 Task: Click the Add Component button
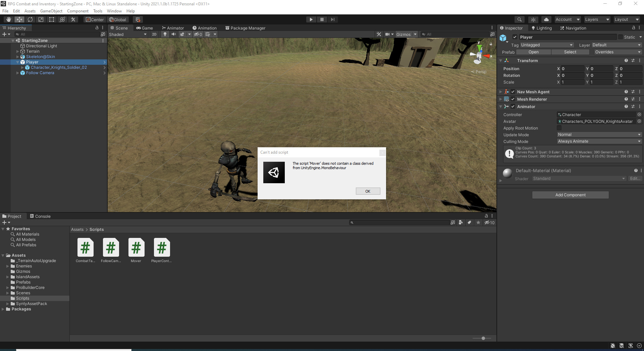click(x=570, y=195)
